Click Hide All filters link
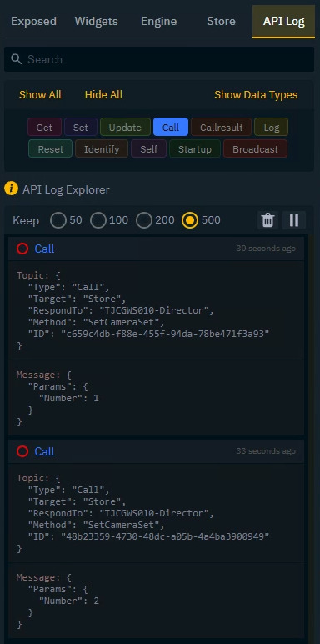Viewport: 320px width, 644px height. coord(104,95)
